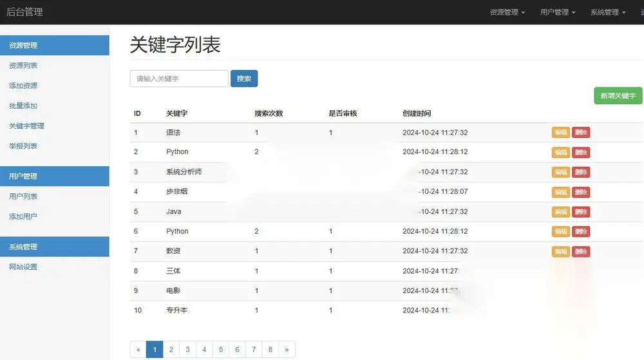Screen dimensions: 644x360
Task: Delete the Java keyword row
Action: click(581, 212)
